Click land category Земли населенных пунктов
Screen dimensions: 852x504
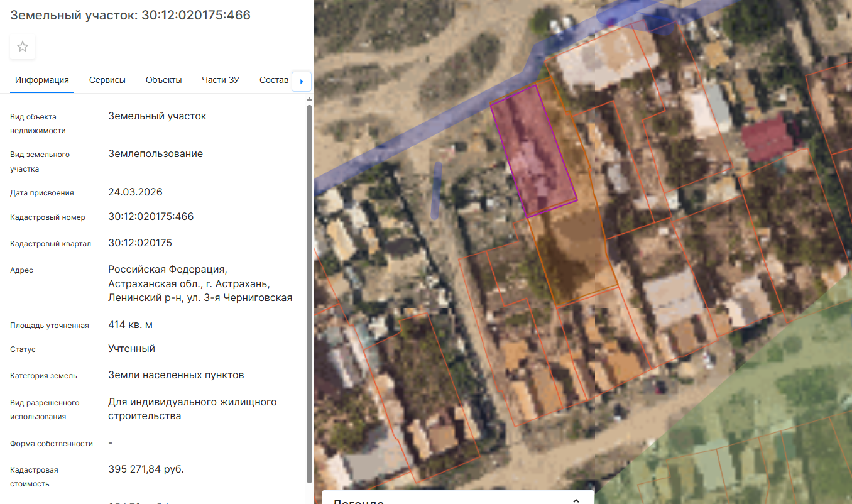176,375
